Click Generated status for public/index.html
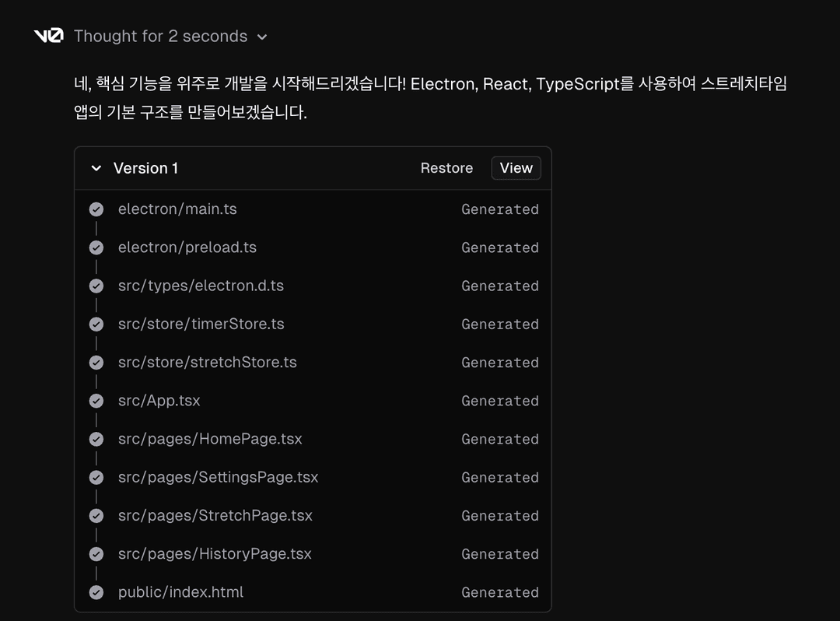The image size is (840, 621). (499, 592)
